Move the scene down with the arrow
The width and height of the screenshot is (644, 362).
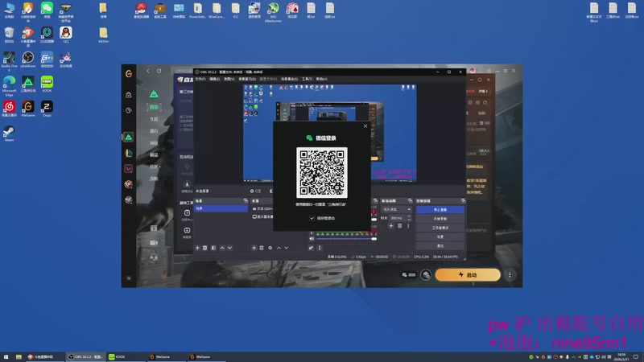point(229,248)
